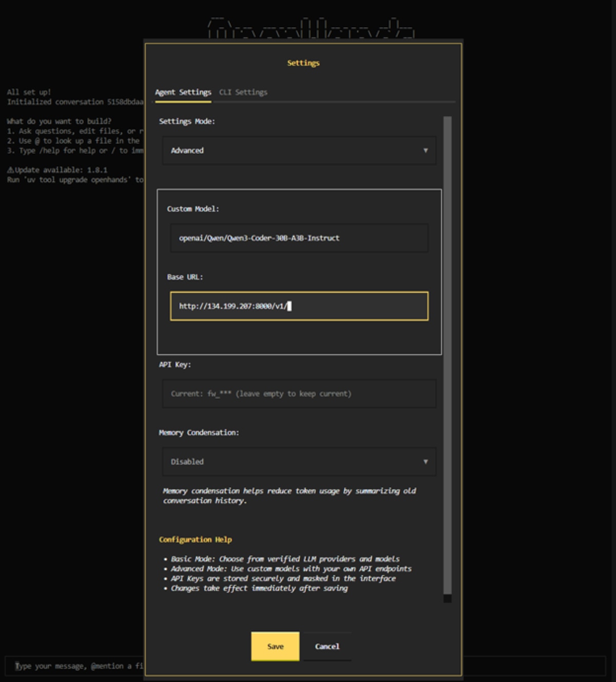616x682 pixels.
Task: Switch to the CLI Settings tab
Action: 243,92
